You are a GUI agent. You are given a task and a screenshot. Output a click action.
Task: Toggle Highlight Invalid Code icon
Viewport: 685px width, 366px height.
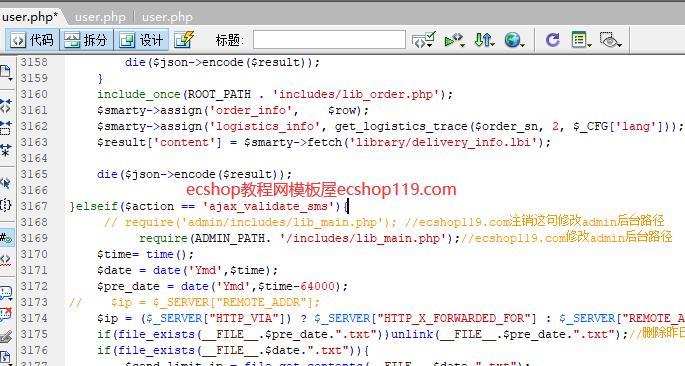coord(6,260)
